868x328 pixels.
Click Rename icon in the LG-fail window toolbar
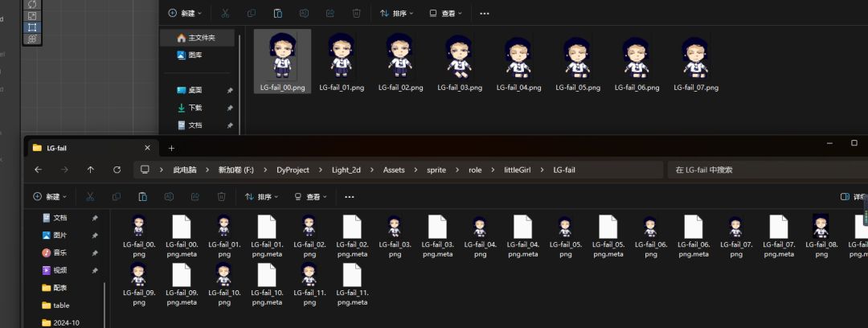click(x=169, y=197)
